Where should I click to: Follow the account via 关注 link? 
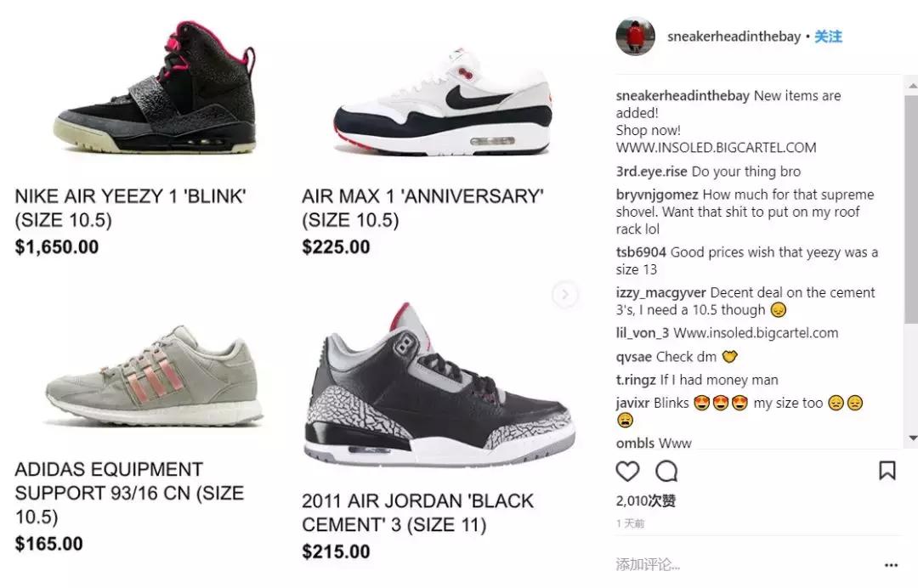[828, 37]
